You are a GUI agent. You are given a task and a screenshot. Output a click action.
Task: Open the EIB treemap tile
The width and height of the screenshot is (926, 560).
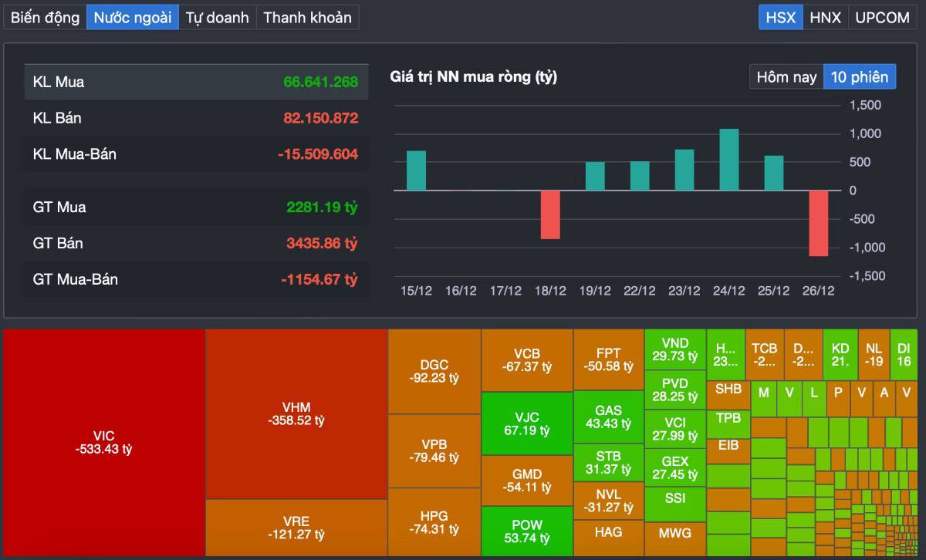pyautogui.click(x=728, y=450)
